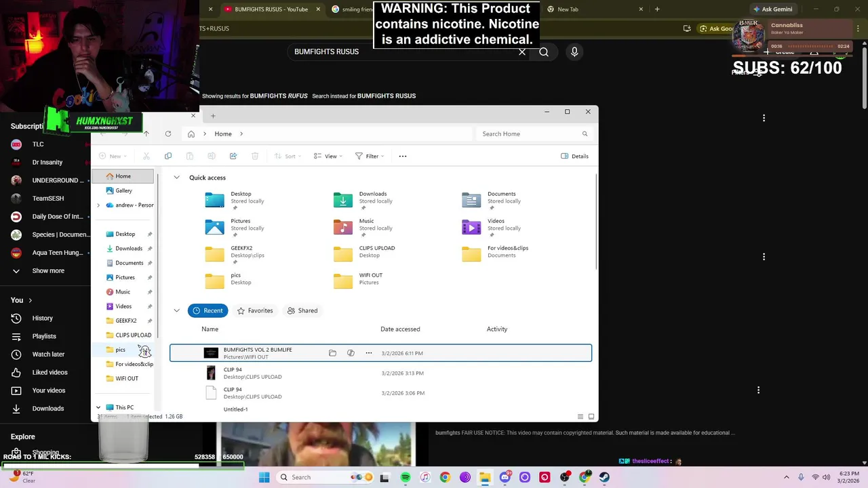Collapse the This PC tree node
868x488 pixels.
coord(98,407)
